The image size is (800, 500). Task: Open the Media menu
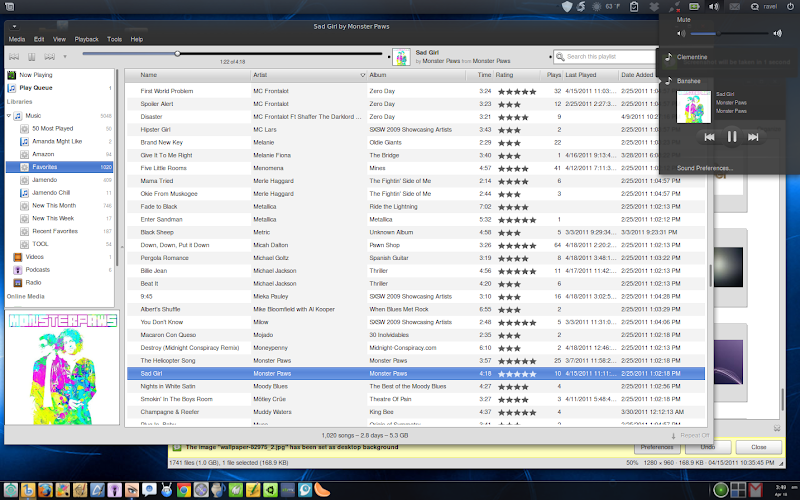pyautogui.click(x=16, y=39)
